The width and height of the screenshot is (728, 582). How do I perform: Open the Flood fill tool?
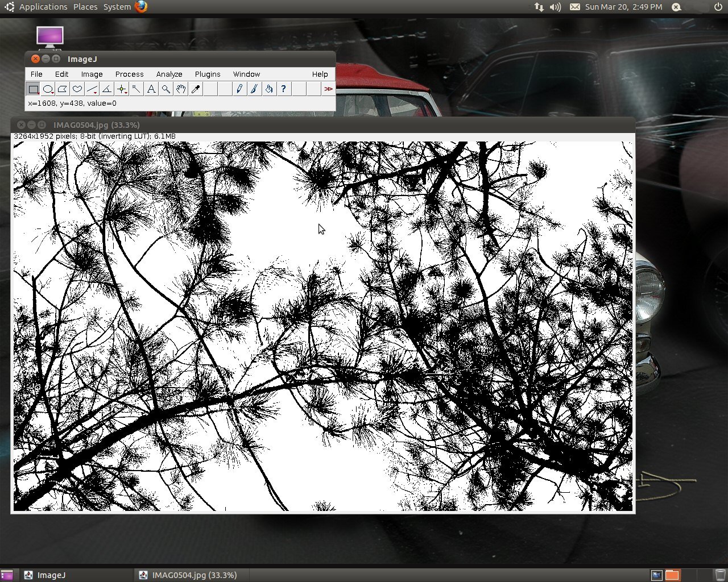coord(268,89)
